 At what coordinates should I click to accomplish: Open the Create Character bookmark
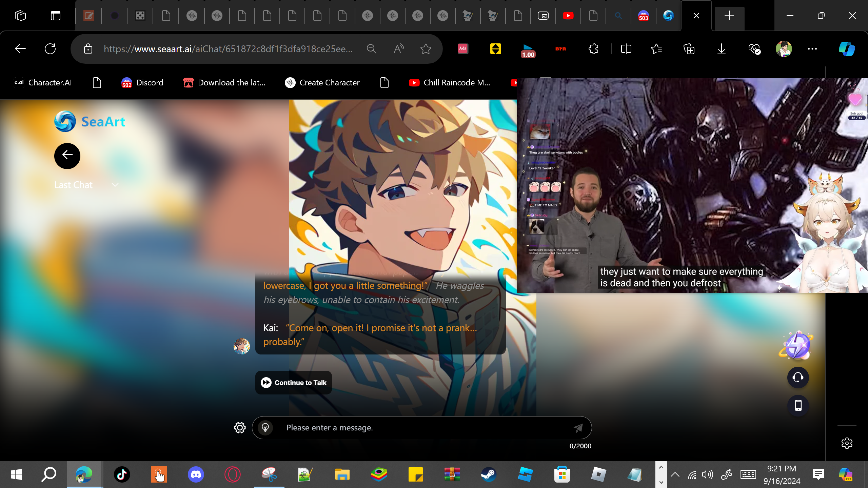tap(322, 83)
